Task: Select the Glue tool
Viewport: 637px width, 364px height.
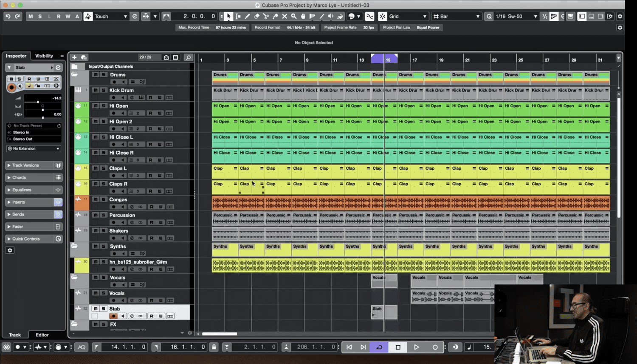Action: click(x=275, y=16)
